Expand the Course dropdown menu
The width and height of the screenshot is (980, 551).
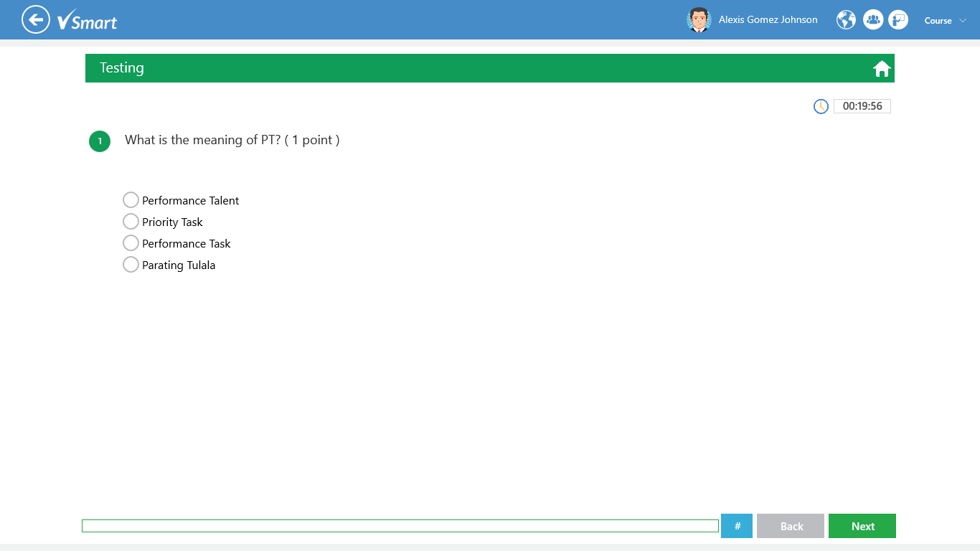(938, 21)
